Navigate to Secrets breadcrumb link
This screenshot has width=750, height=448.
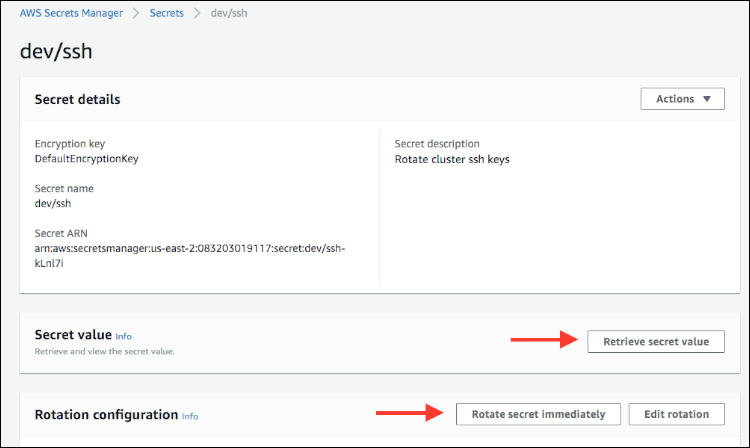click(166, 13)
